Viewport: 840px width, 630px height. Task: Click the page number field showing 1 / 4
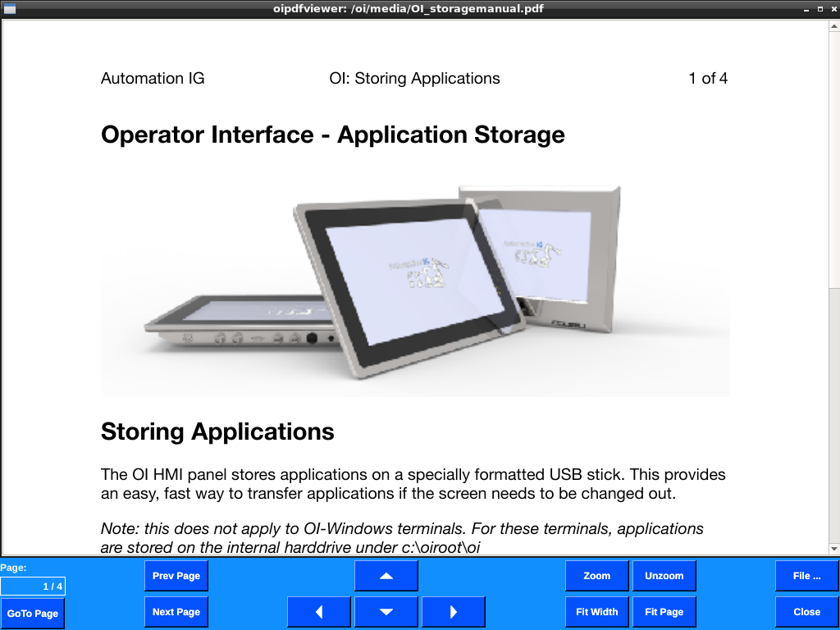click(x=34, y=586)
